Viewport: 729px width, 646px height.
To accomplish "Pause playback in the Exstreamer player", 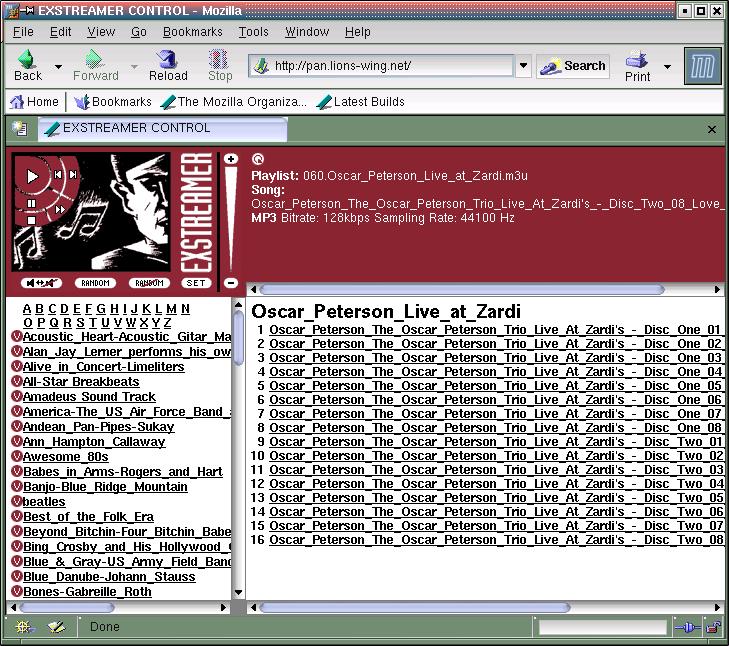I will [x=31, y=204].
